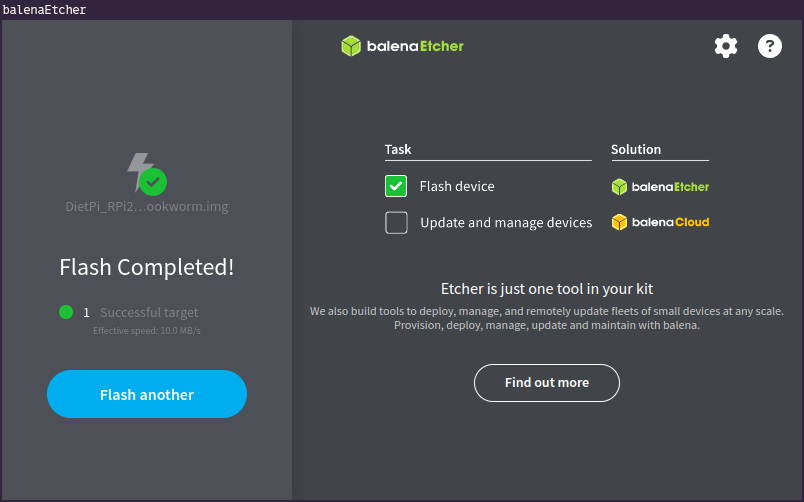Click the Task column header

(x=398, y=149)
